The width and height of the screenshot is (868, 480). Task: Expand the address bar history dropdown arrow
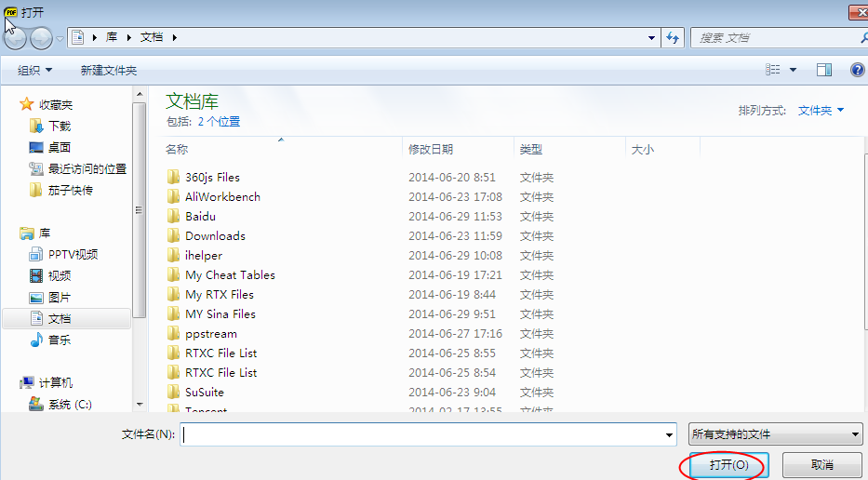(651, 37)
